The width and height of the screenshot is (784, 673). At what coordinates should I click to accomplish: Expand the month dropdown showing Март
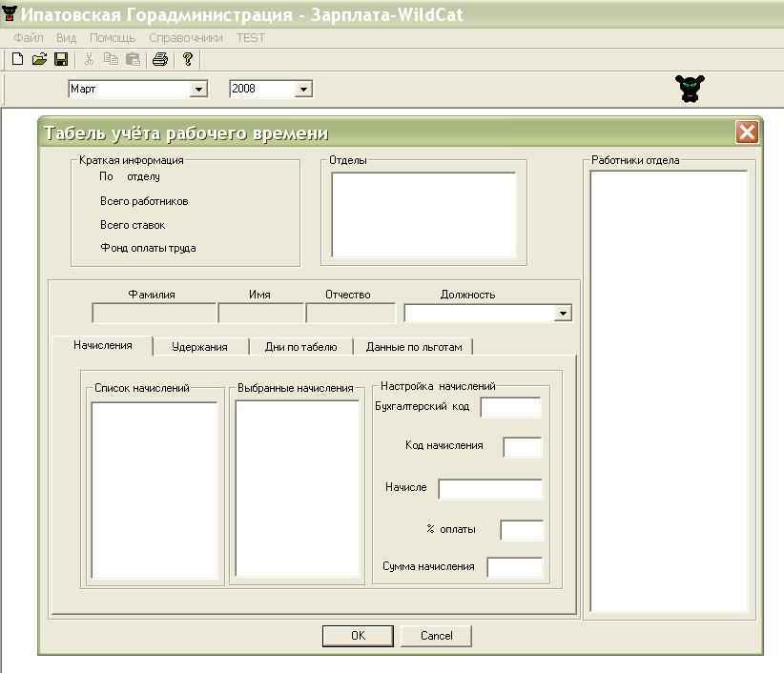[x=198, y=90]
